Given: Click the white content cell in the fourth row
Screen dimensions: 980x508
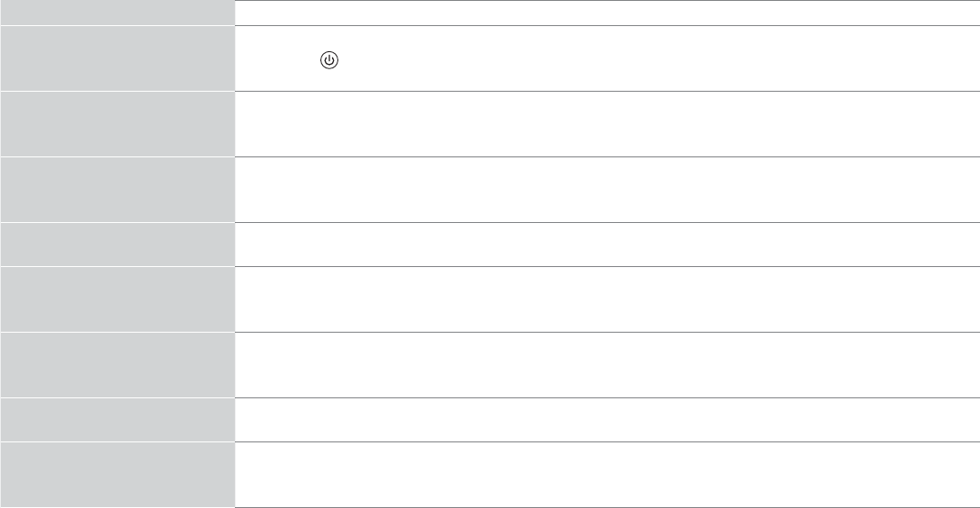Looking at the screenshot, I should coord(607,190).
